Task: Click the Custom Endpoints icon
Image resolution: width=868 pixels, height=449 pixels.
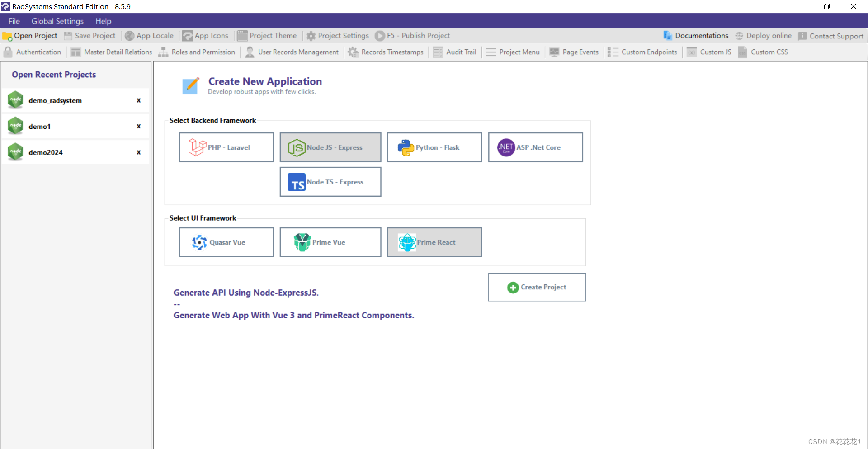Action: tap(613, 52)
